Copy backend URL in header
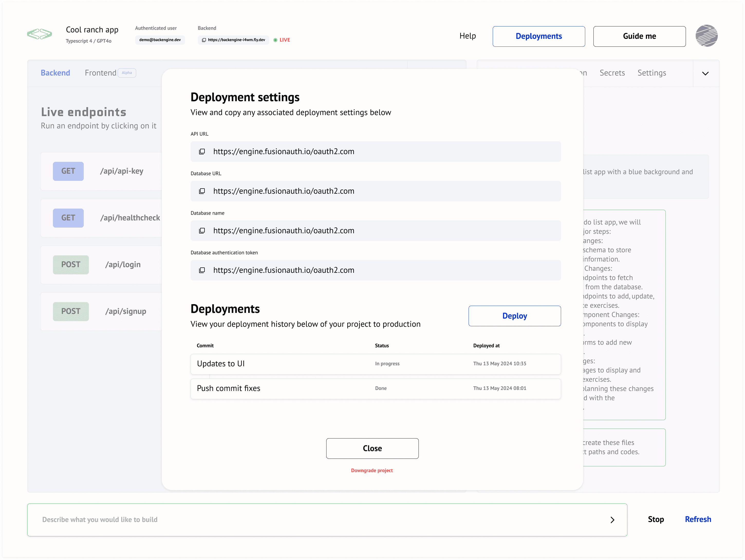 [x=204, y=40]
